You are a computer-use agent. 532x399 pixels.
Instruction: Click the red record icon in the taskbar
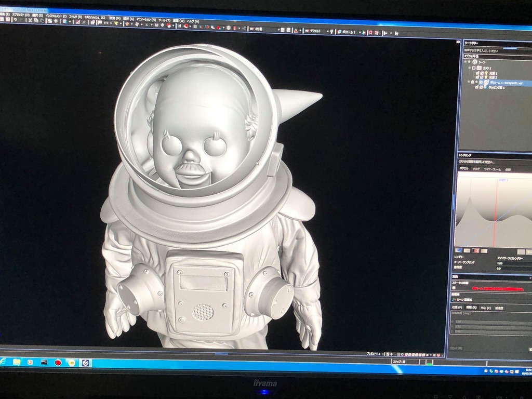pyautogui.click(x=58, y=363)
